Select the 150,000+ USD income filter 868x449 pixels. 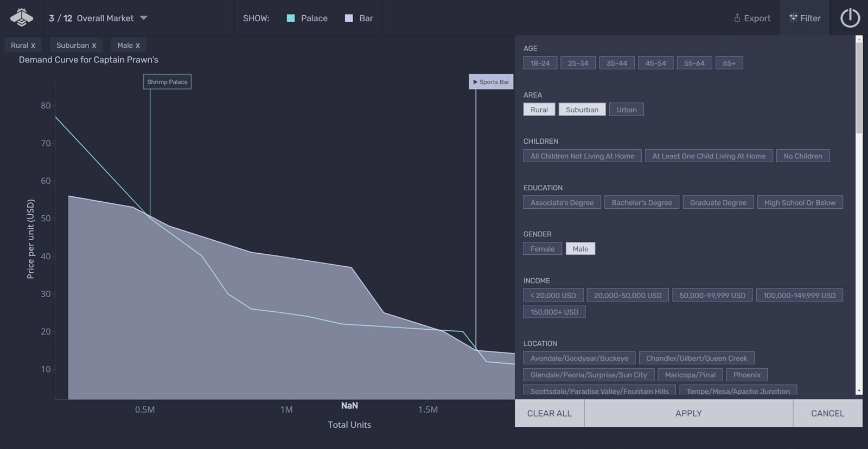(554, 312)
